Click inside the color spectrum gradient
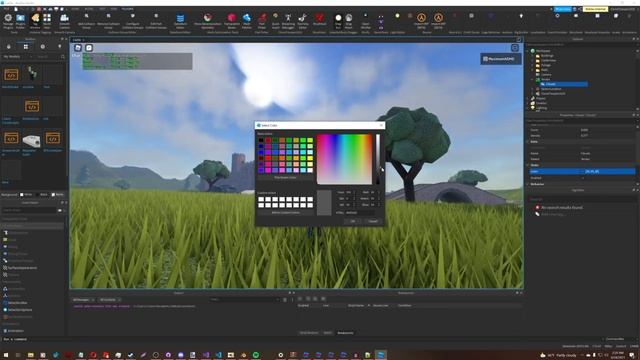Viewport: 640px width, 360px height. pyautogui.click(x=344, y=159)
